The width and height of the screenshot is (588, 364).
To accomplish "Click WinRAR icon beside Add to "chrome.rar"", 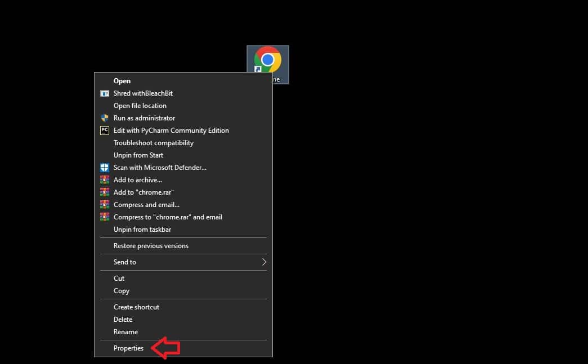I will [x=105, y=192].
